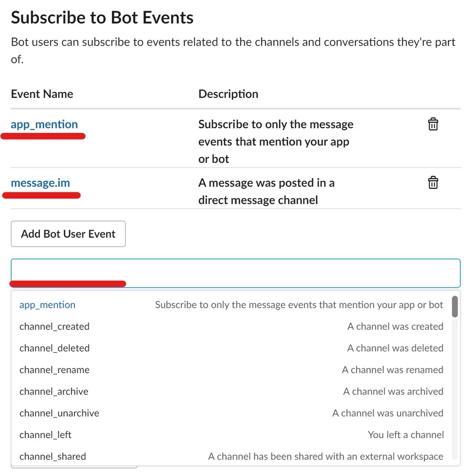
Task: Remove message.im event with trash icon
Action: click(433, 182)
